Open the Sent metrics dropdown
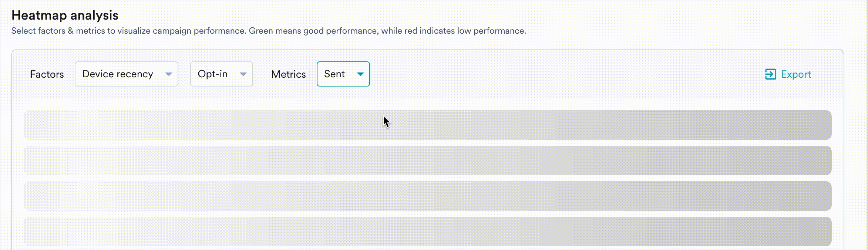868x250 pixels. coord(343,74)
